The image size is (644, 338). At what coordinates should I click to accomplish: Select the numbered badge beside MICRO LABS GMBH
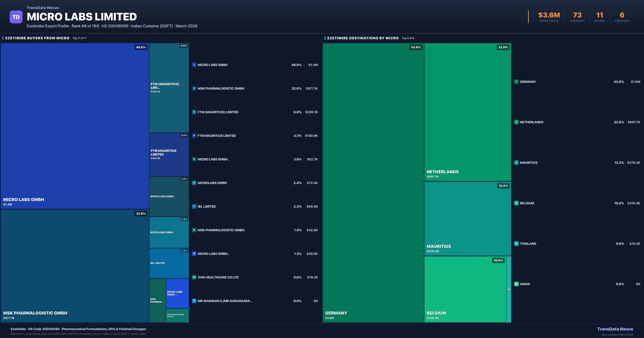tap(194, 65)
